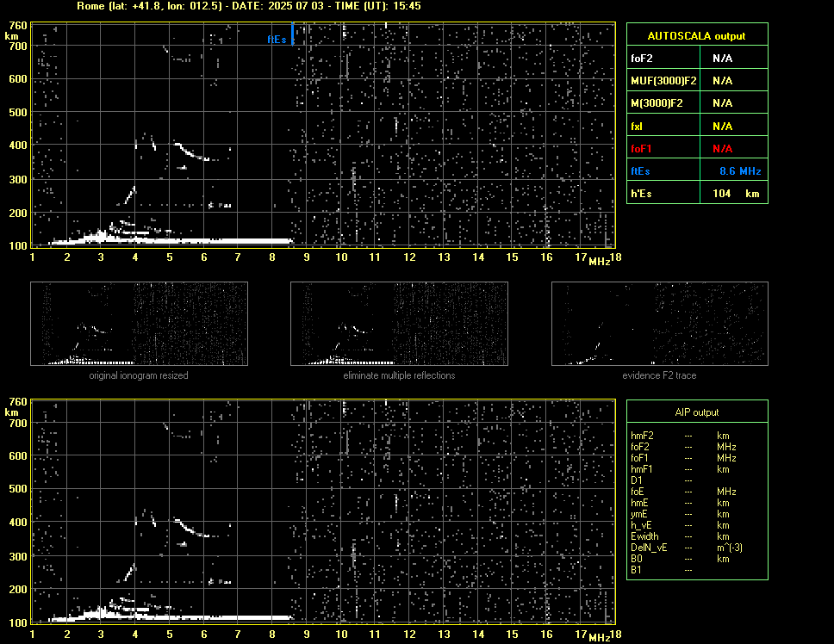
Task: Select the DelN_vE row in AIP output
Action: 686,548
